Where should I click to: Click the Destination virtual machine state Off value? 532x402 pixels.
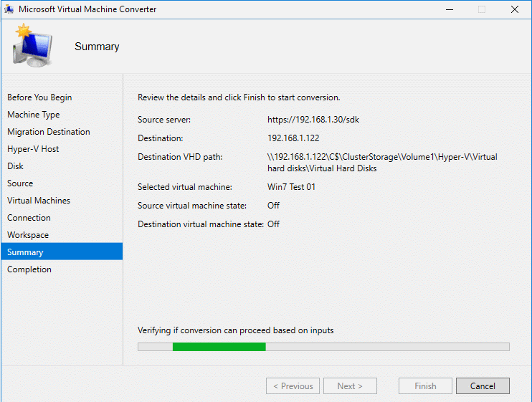273,224
